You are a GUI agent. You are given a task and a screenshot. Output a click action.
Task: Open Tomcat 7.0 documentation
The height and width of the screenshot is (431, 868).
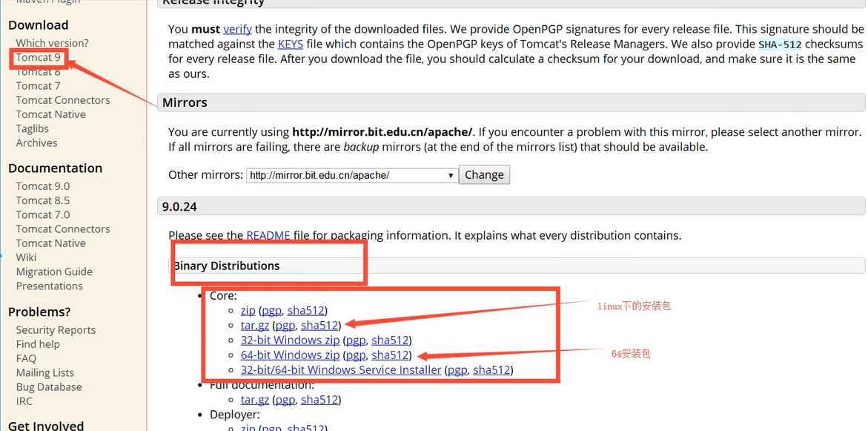tap(43, 214)
